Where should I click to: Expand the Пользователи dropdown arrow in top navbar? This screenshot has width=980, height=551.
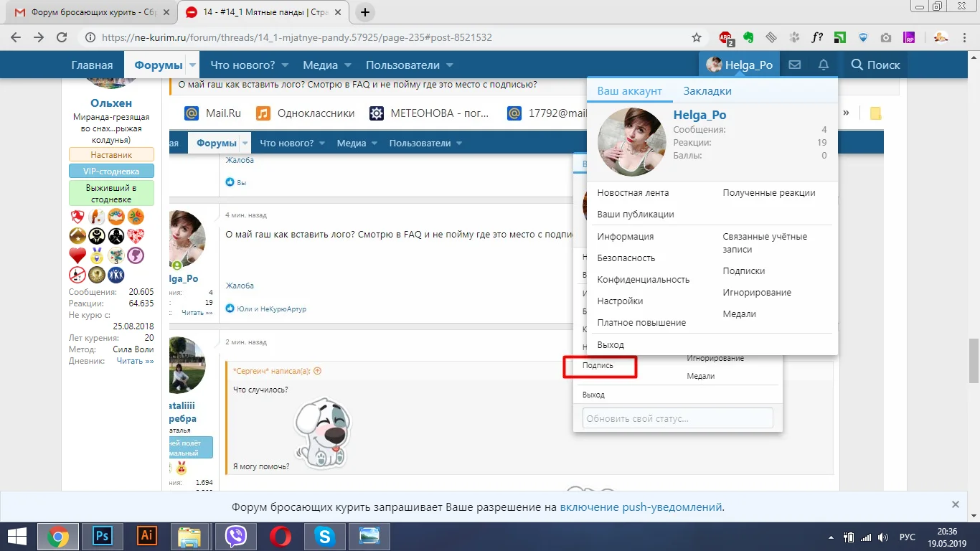[450, 65]
